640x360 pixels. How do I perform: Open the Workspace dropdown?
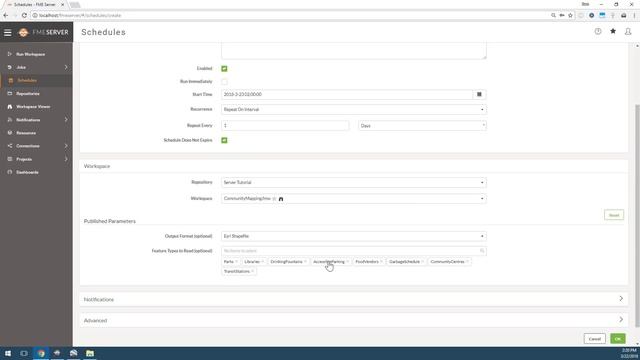(354, 198)
